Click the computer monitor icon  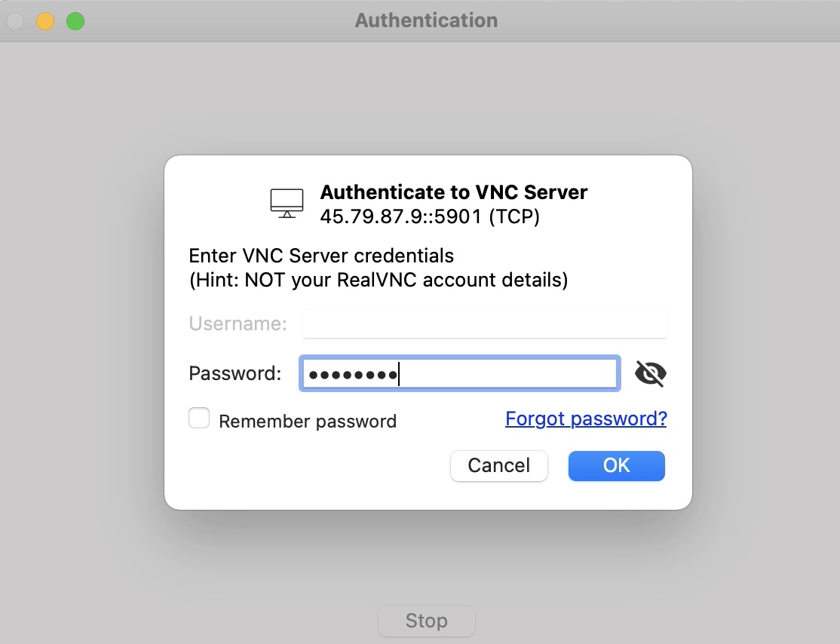tap(287, 204)
